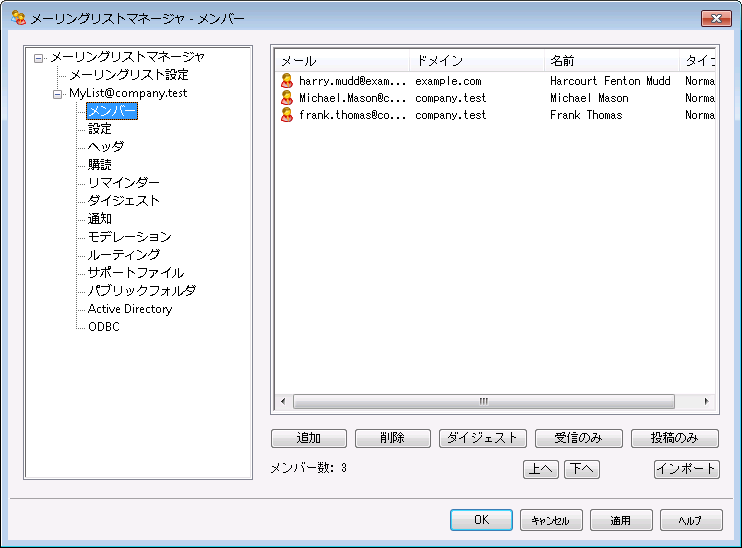Click the right arrow of horizontal scrollbar
Image resolution: width=742 pixels, height=548 pixels.
[707, 401]
